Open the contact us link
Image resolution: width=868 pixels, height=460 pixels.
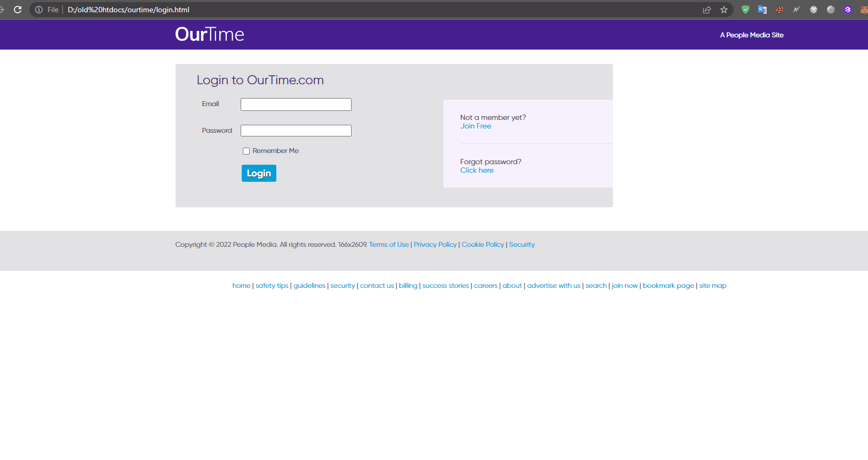pyautogui.click(x=377, y=286)
